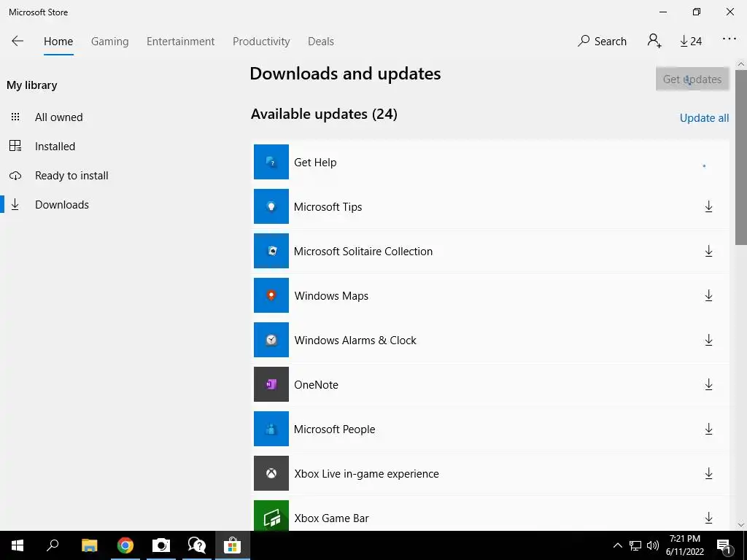Download the OneNote update
This screenshot has height=560, width=747.
tap(708, 384)
